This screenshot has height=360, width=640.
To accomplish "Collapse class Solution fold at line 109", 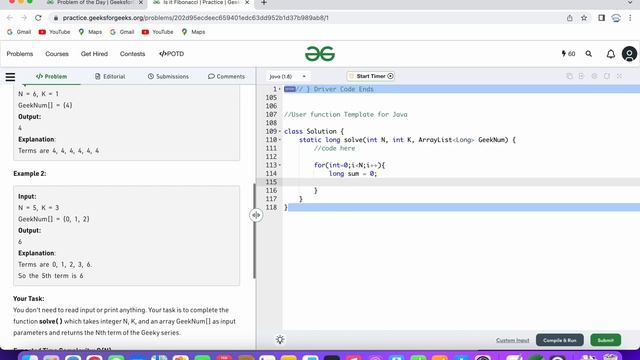I will pyautogui.click(x=280, y=131).
